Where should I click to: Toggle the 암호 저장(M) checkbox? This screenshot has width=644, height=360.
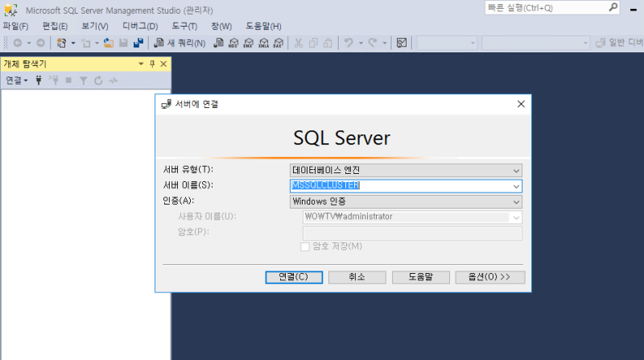pos(305,246)
